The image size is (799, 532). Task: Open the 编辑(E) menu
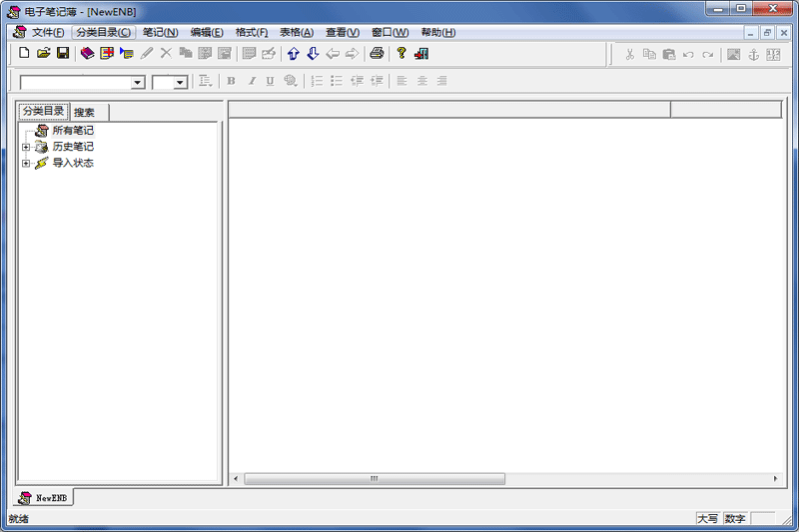click(x=207, y=33)
